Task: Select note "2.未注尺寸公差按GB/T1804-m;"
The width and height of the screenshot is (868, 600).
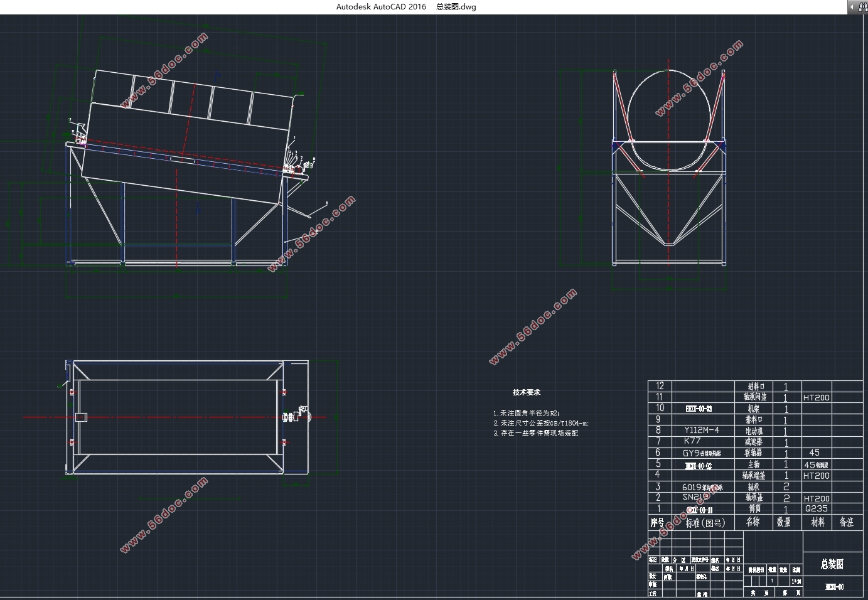Action: (541, 423)
